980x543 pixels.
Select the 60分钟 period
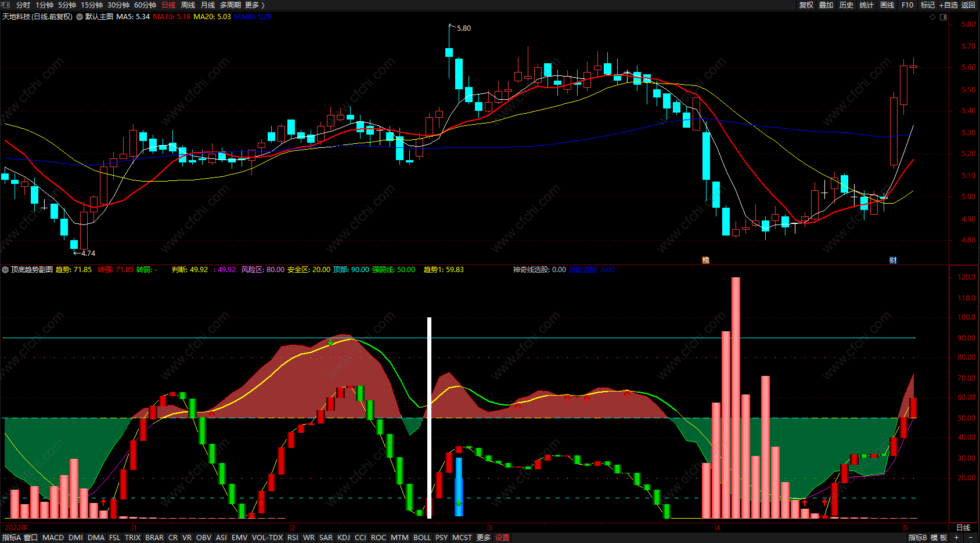click(145, 5)
